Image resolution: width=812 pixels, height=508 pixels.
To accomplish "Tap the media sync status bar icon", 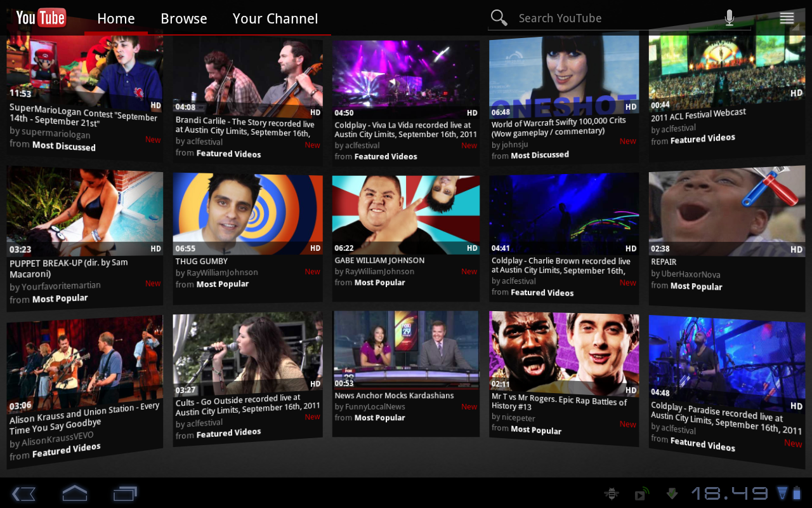I will click(x=642, y=493).
